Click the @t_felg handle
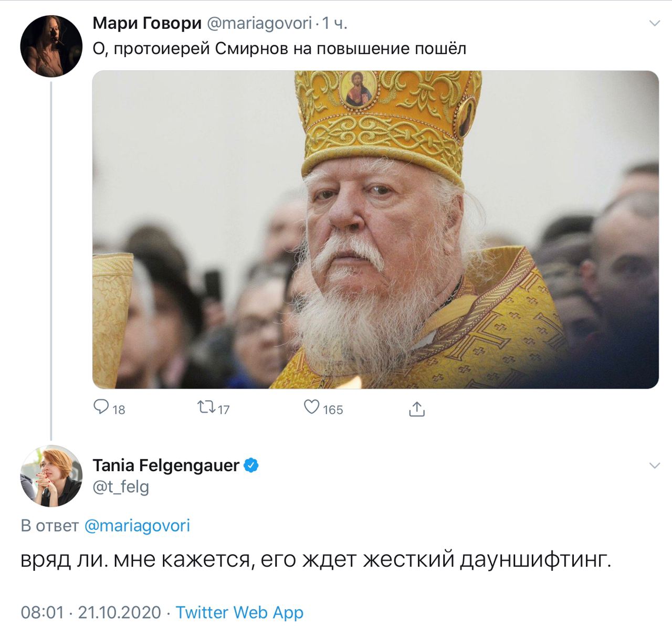The height and width of the screenshot is (637, 672). tap(121, 487)
